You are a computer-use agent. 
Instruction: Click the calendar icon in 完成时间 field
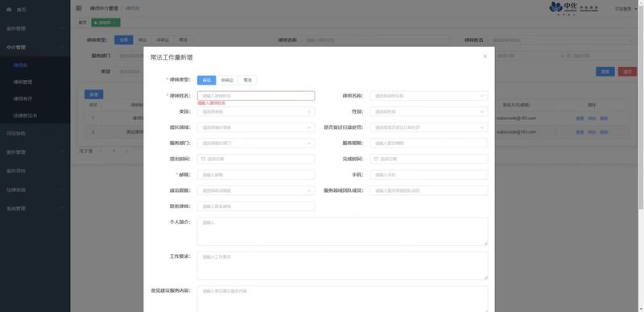coord(376,159)
